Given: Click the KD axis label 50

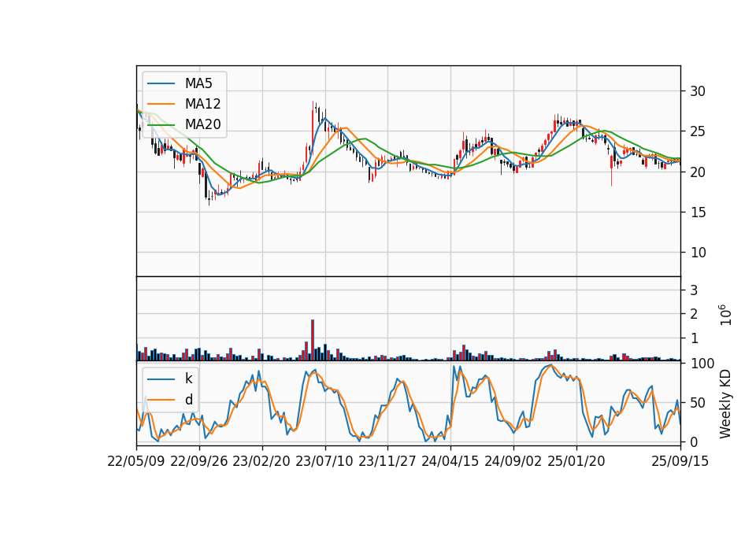Looking at the screenshot, I should 697,402.
